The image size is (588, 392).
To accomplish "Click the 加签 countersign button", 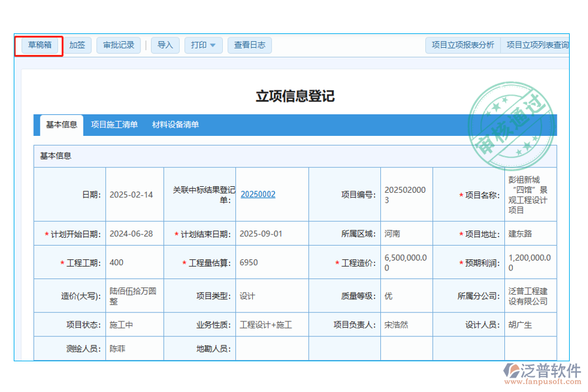I will [x=76, y=45].
